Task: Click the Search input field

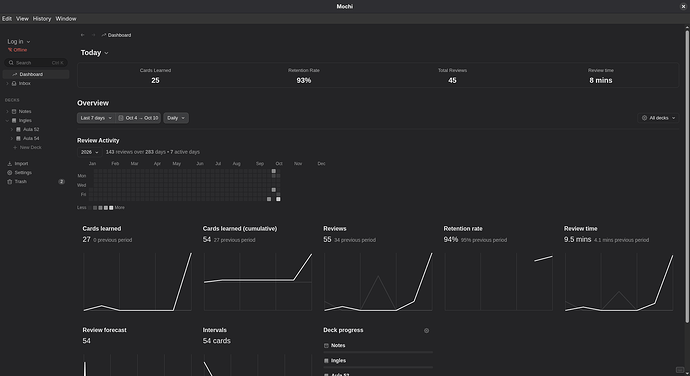Action: [x=36, y=63]
